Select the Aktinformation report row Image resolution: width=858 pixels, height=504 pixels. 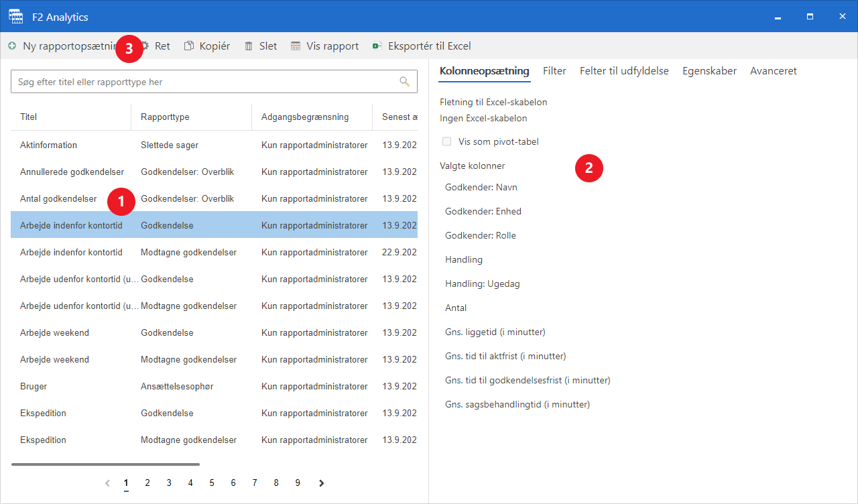[48, 145]
